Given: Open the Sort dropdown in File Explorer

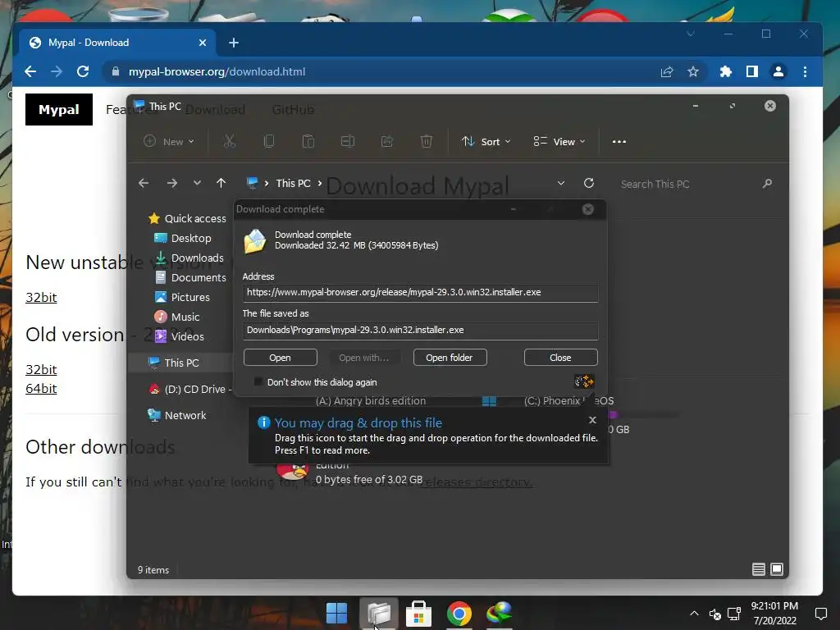Looking at the screenshot, I should point(486,141).
